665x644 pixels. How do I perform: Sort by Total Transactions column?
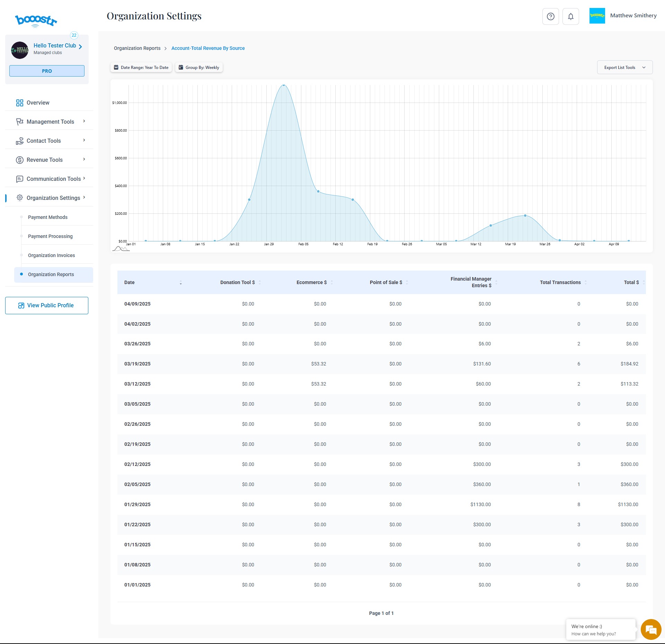click(x=585, y=283)
